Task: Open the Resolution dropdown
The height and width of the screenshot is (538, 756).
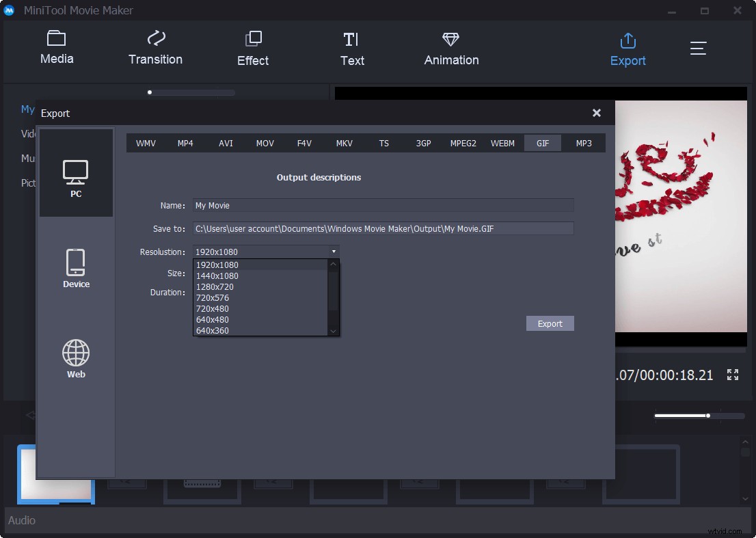Action: (x=334, y=252)
